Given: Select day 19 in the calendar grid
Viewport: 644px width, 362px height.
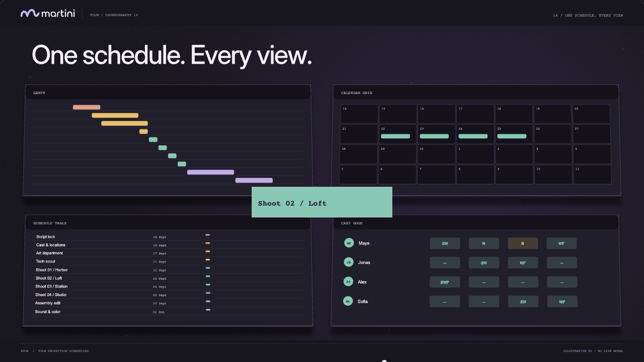Looking at the screenshot, I should click(552, 114).
